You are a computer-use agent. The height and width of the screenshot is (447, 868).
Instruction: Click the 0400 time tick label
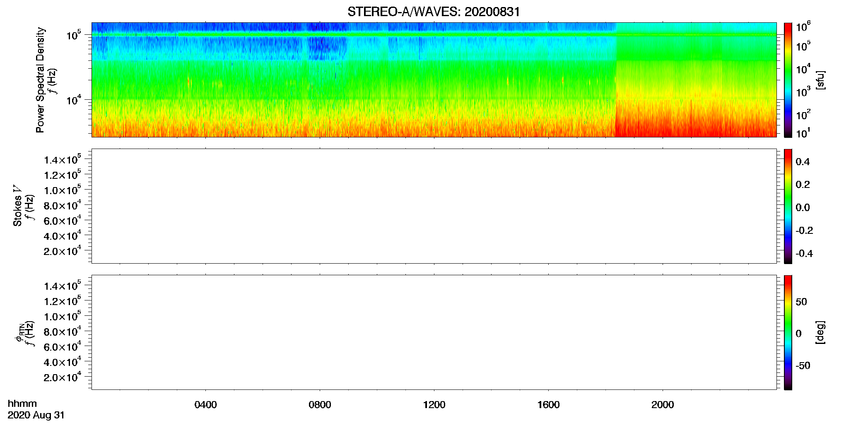point(206,405)
